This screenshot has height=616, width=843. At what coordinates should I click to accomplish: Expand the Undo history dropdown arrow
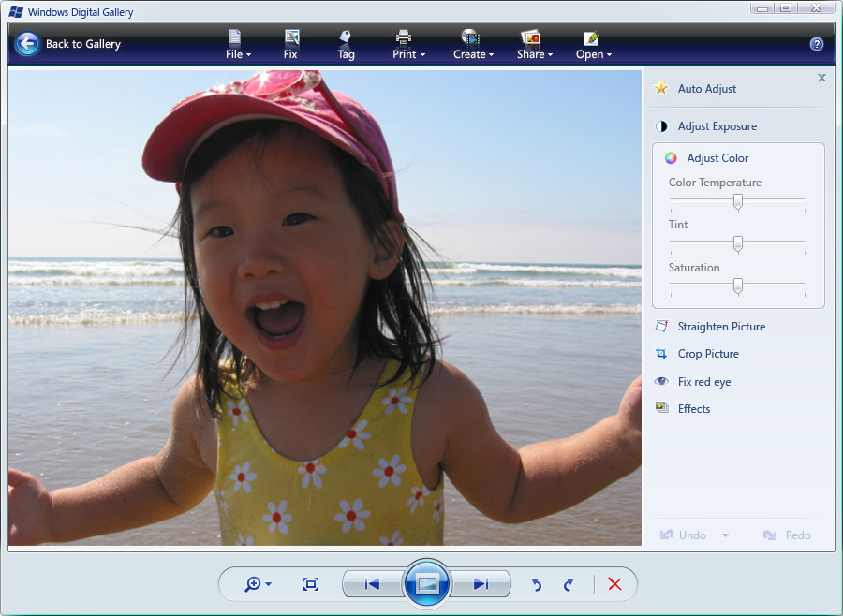click(x=725, y=535)
